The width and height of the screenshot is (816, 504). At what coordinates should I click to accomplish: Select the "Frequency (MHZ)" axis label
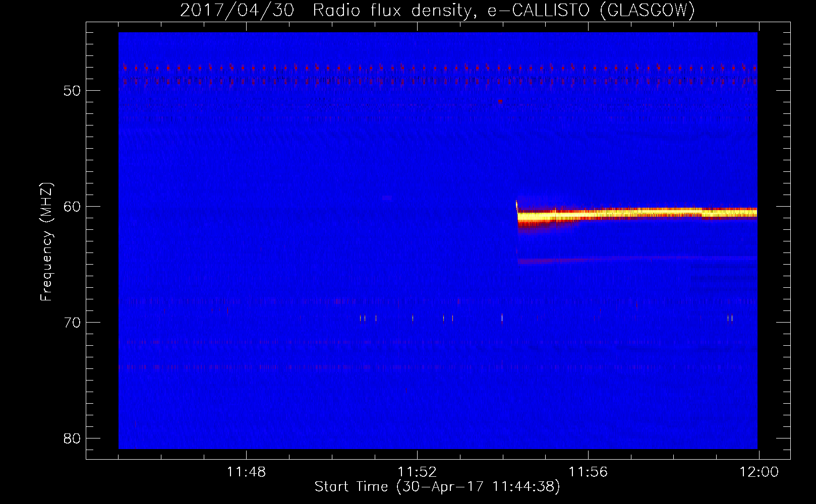tap(46, 242)
